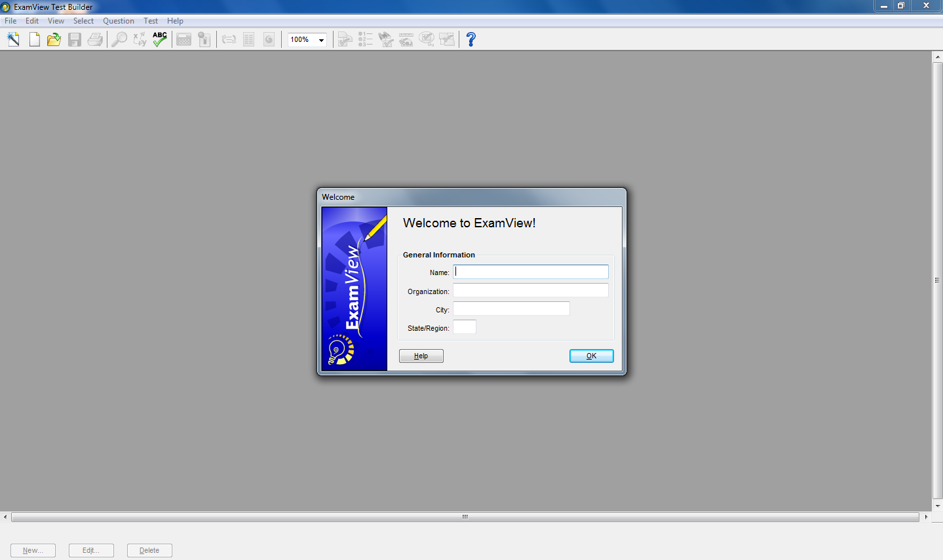943x560 pixels.
Task: Open an existing test file
Action: pos(54,39)
